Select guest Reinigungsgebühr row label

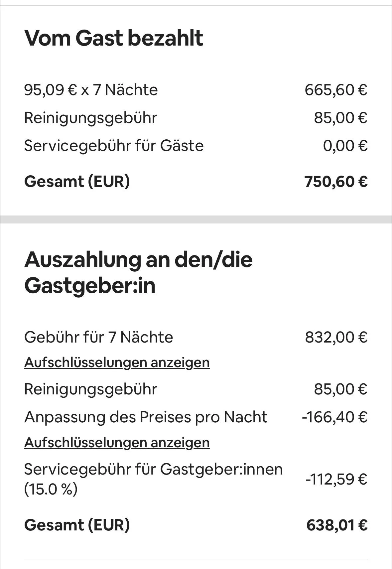pos(90,118)
